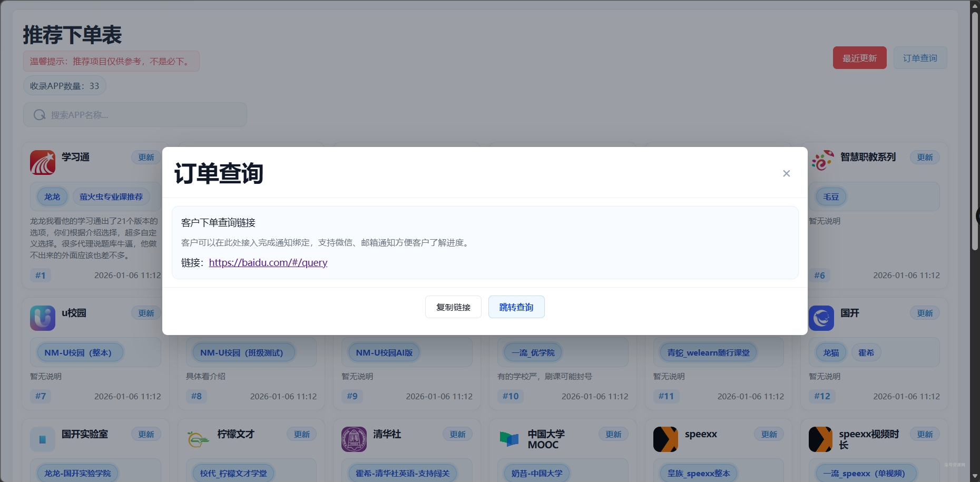Click the 国开 app icon

click(x=821, y=318)
